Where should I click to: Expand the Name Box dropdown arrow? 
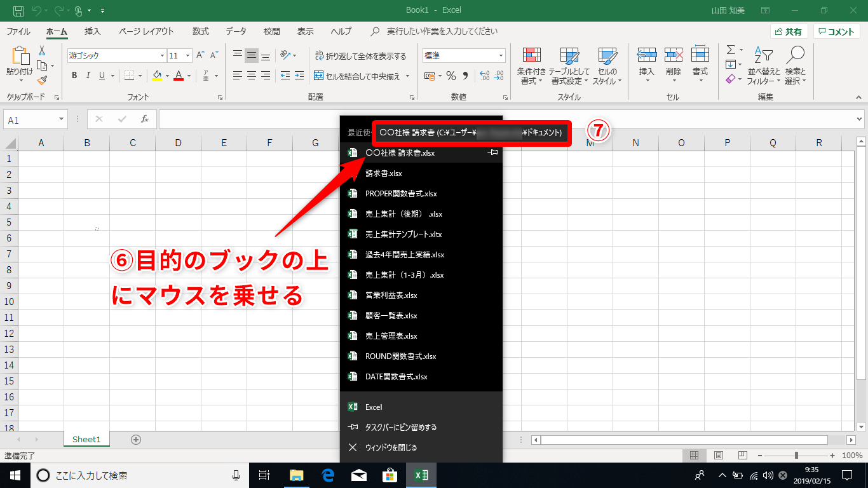[x=62, y=119]
